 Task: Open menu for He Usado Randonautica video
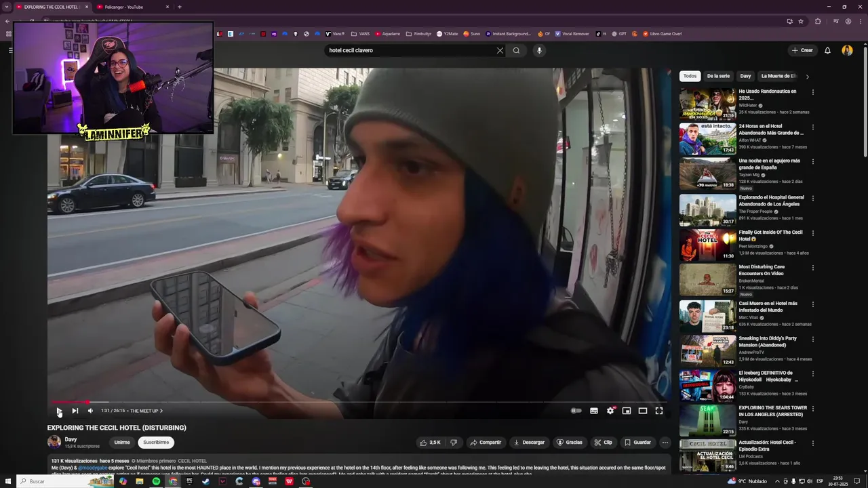(x=812, y=92)
